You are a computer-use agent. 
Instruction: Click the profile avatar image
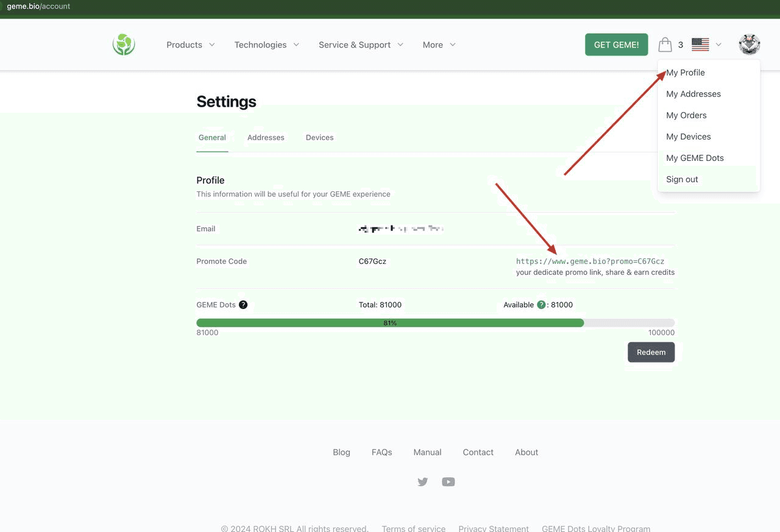(749, 44)
